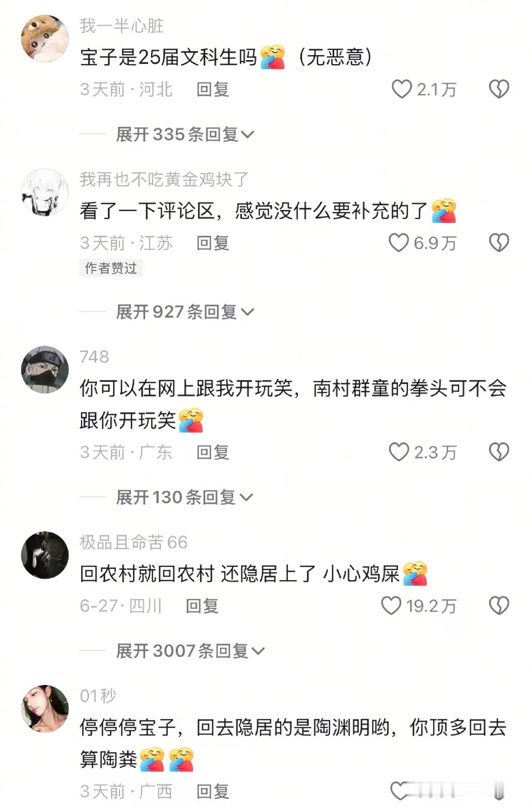Reply to the 广东 comment by 748

[213, 452]
